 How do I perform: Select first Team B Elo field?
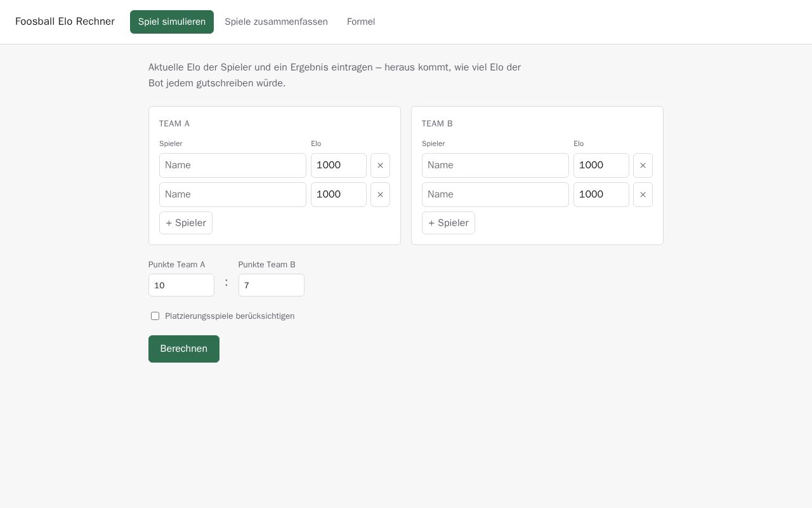pyautogui.click(x=601, y=165)
